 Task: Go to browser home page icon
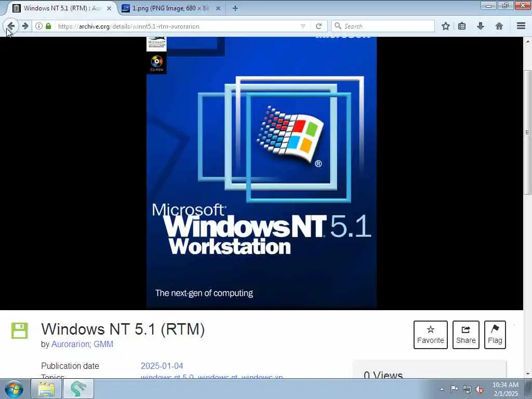(499, 26)
